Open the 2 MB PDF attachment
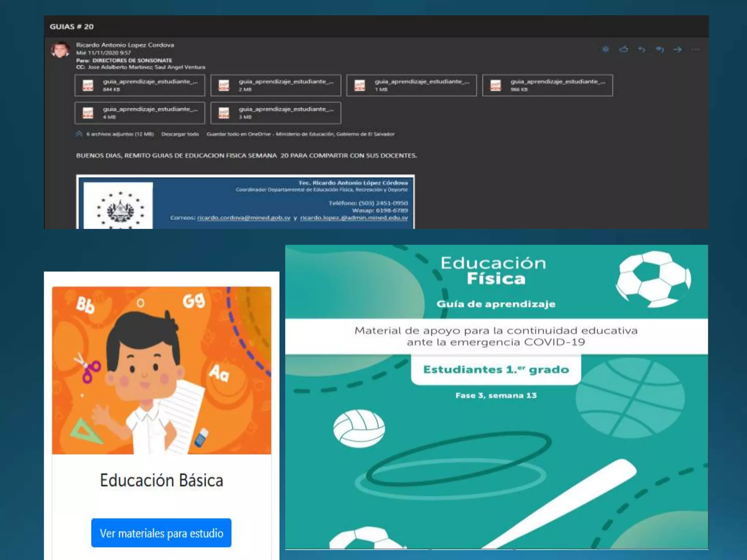This screenshot has height=560, width=747. coord(276,85)
